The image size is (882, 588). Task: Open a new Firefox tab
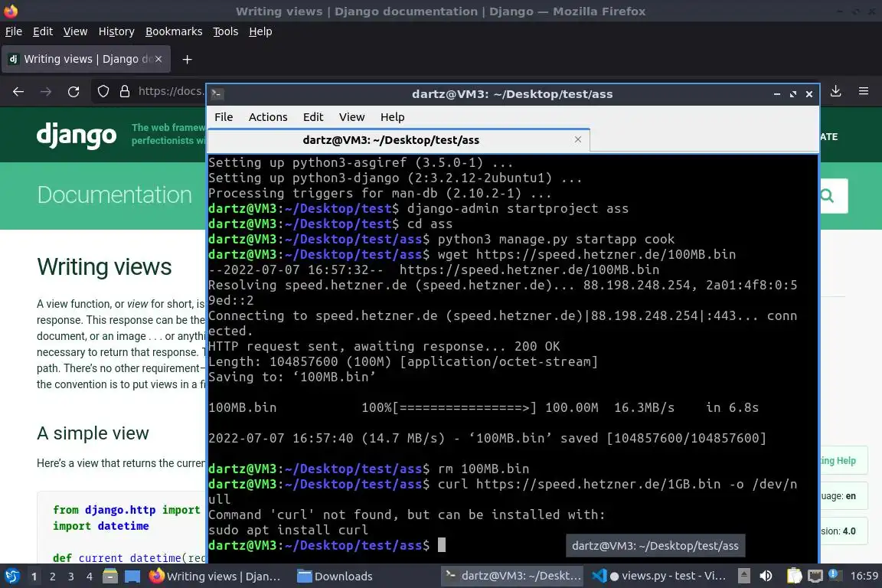click(188, 59)
